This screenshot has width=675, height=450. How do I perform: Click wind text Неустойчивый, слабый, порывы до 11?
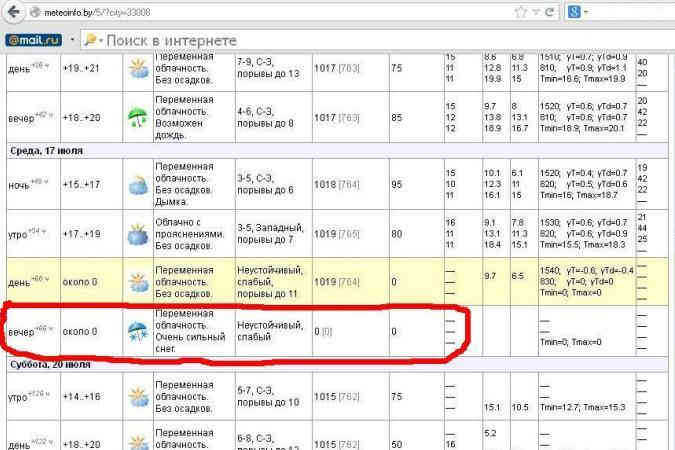[x=270, y=282]
